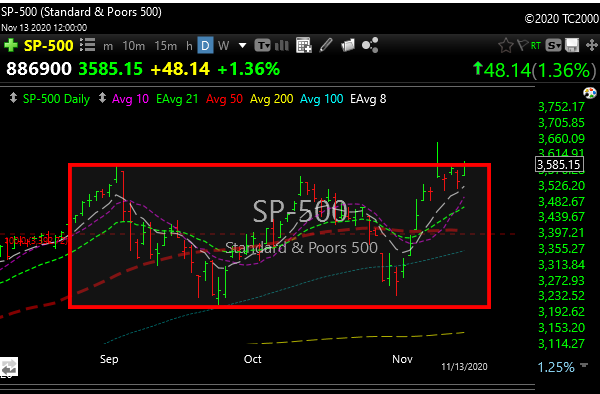Expand the timeframe dropdown arrow

[242, 46]
